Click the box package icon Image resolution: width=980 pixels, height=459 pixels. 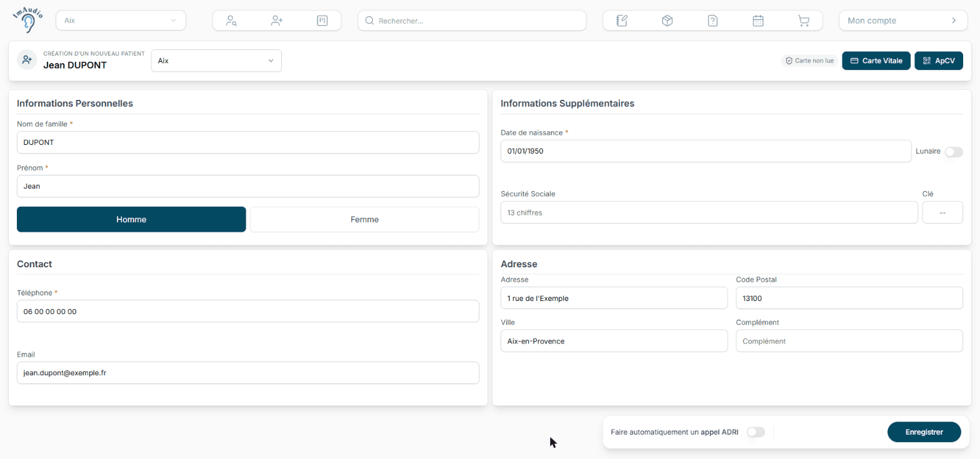click(x=667, y=21)
